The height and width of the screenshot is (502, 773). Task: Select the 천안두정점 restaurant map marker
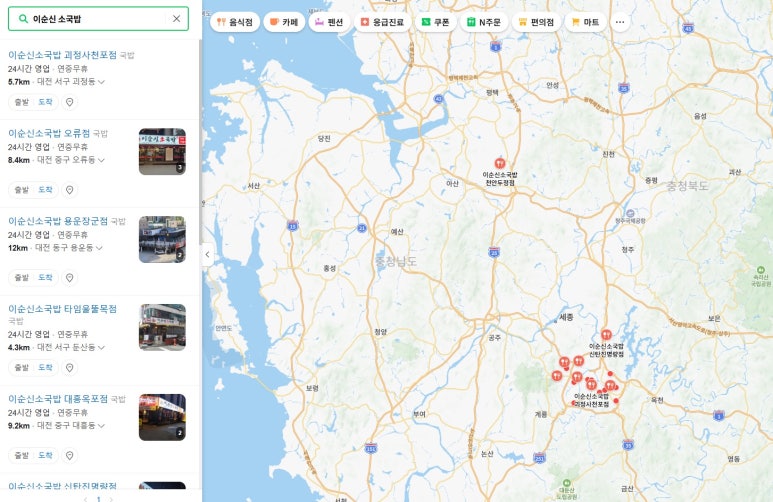pyautogui.click(x=500, y=163)
